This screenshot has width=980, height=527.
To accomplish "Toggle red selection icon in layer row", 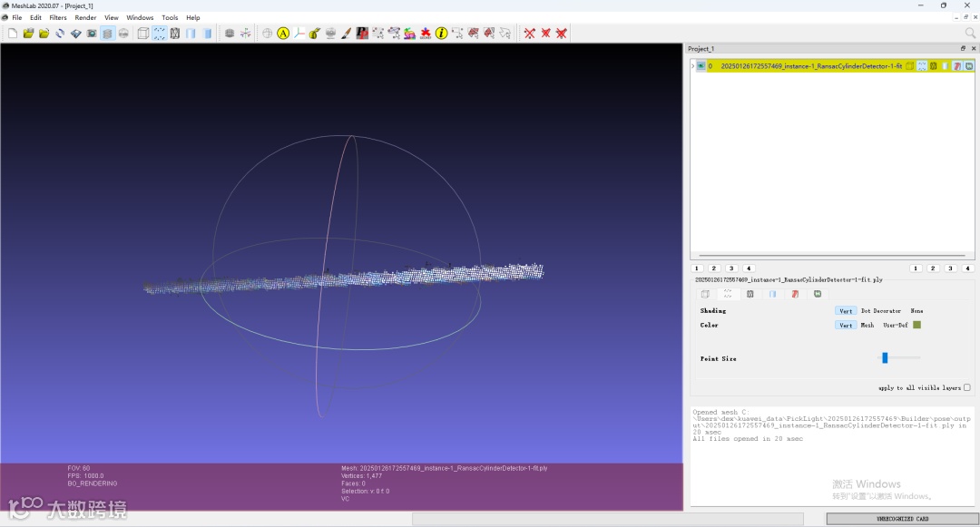I will pos(957,65).
